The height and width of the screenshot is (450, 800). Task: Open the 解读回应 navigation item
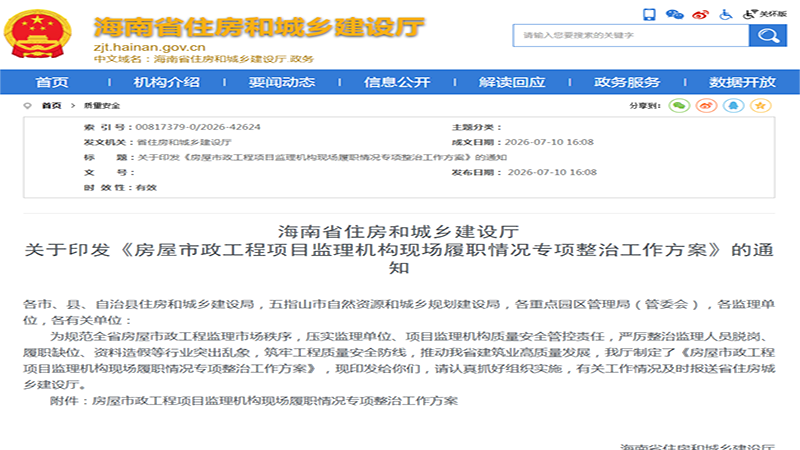point(512,82)
